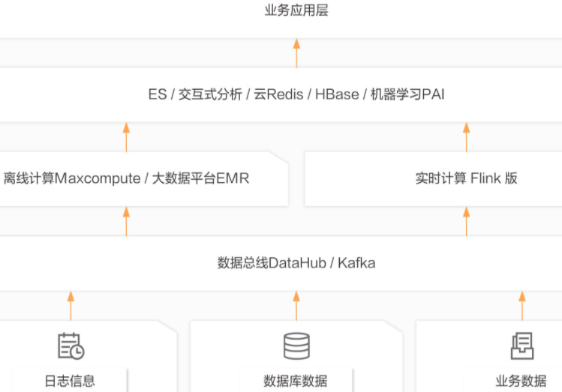This screenshot has height=392, width=562.
Task: Click arrow pointing to 业务应用层
Action: click(x=296, y=53)
